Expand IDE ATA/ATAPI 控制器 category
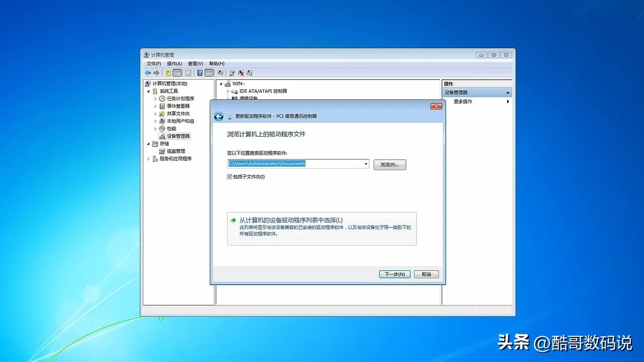The height and width of the screenshot is (362, 644). pyautogui.click(x=228, y=91)
